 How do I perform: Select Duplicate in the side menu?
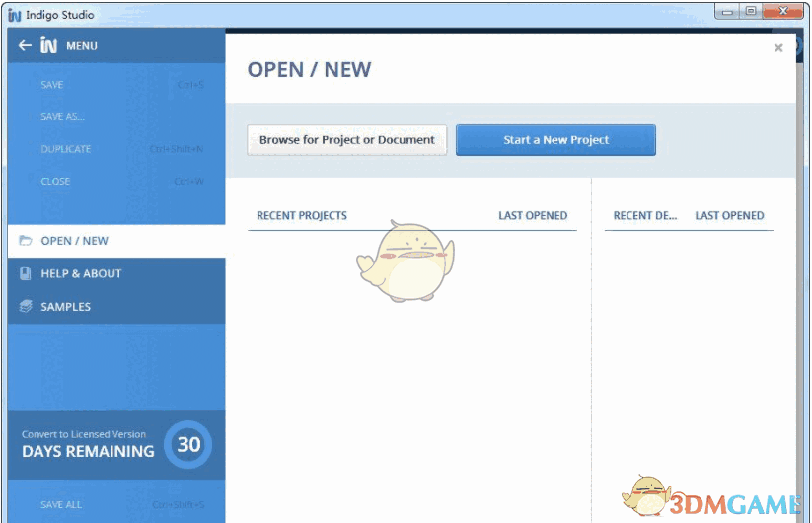point(116,149)
